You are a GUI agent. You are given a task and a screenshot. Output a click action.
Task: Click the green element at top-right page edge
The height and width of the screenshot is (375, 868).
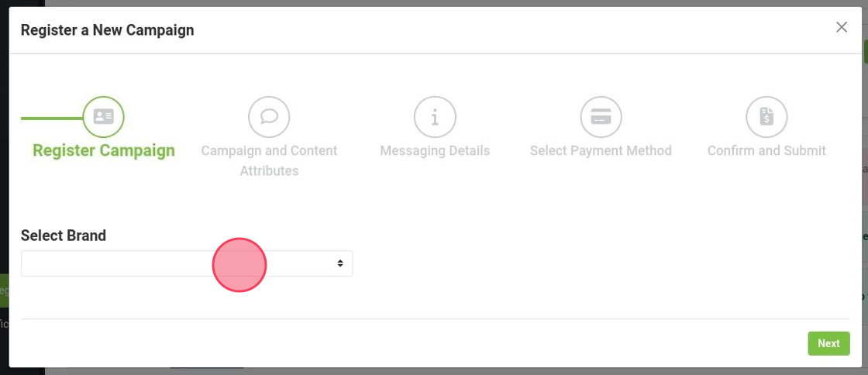click(865, 52)
